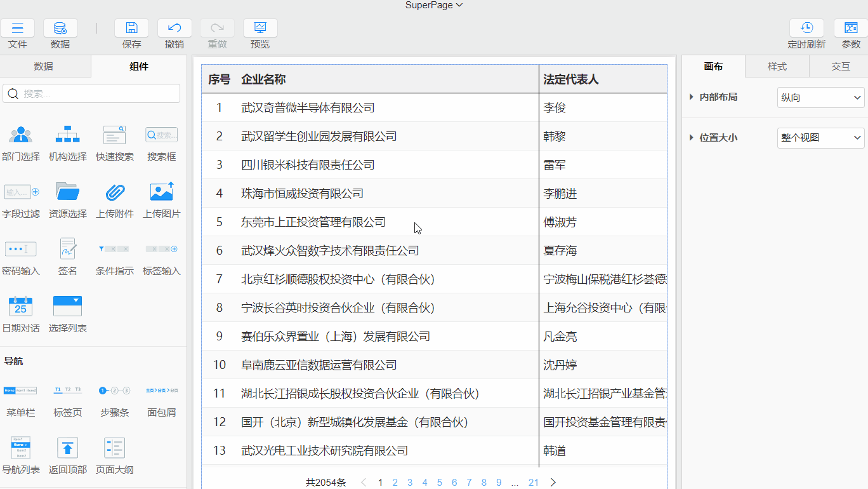Expand the 位置大小 section arrow
The width and height of the screenshot is (868, 489).
click(x=691, y=138)
